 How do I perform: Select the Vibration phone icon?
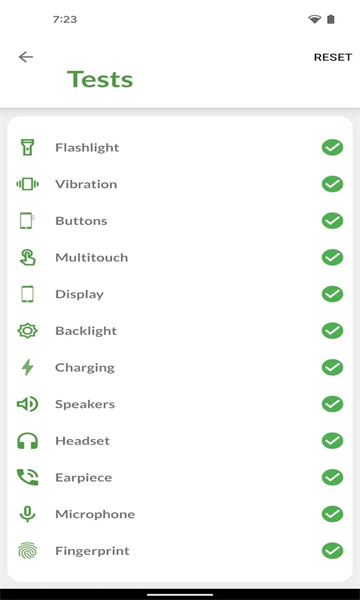click(28, 184)
